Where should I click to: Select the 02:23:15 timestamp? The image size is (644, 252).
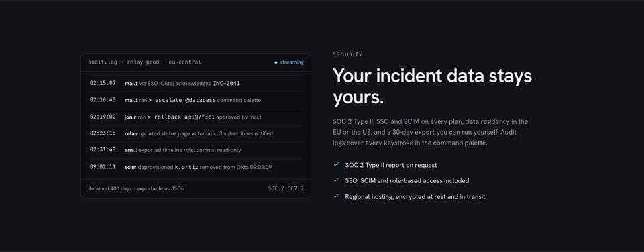pos(103,133)
